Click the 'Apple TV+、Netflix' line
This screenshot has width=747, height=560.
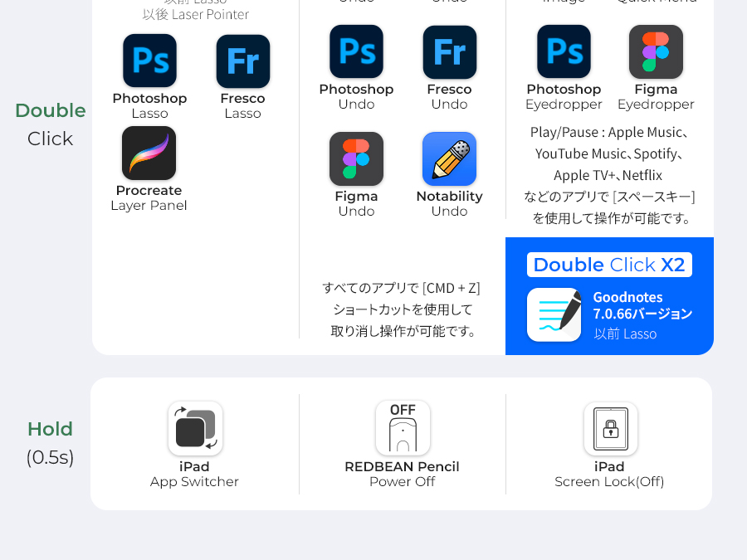608,175
